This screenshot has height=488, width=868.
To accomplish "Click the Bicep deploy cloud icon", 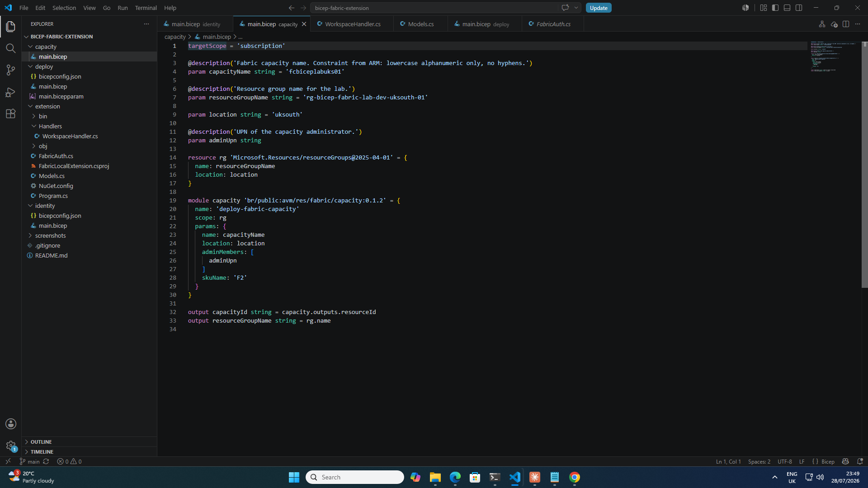I will click(x=834, y=24).
